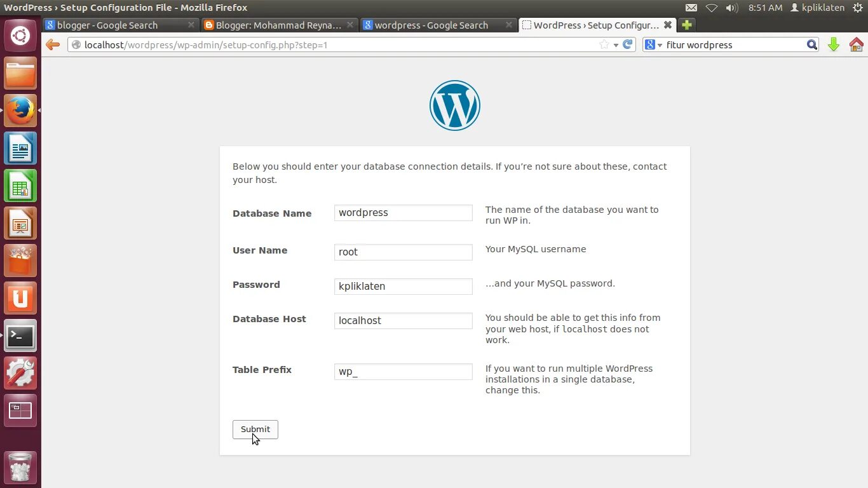Open search engine selector dropdown
This screenshot has height=488, width=868.
pos(653,44)
